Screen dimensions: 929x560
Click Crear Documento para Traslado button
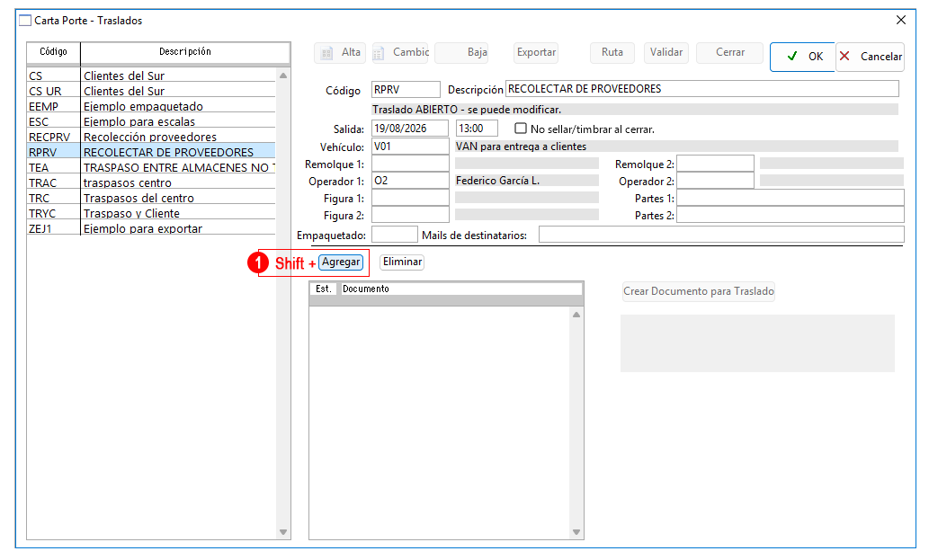click(x=699, y=291)
